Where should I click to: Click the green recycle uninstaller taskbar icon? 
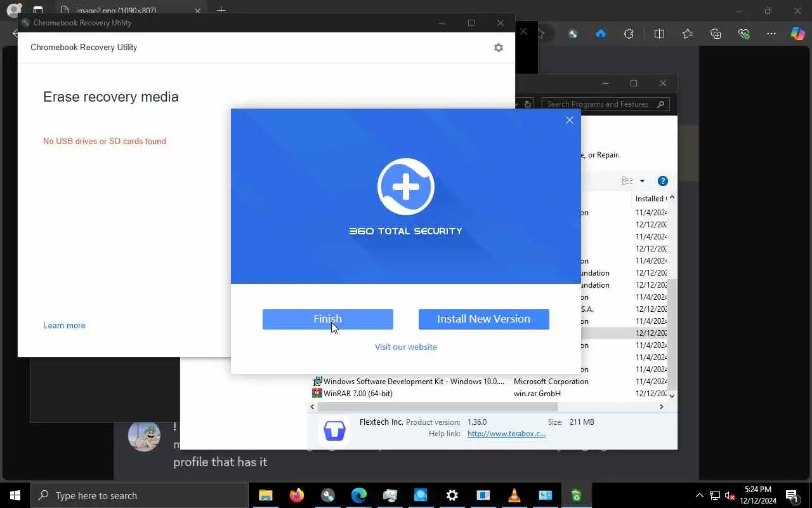576,495
